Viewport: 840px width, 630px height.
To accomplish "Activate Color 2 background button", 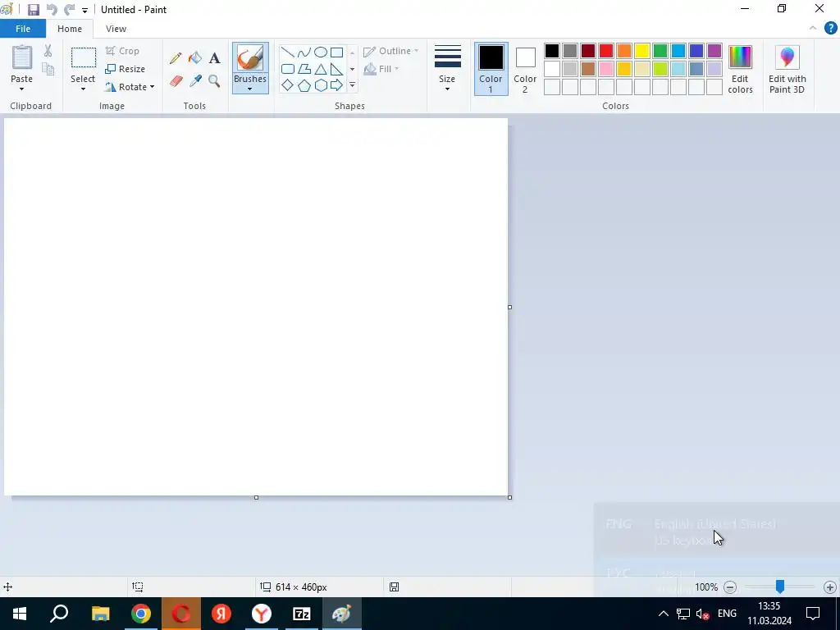I will coord(525,69).
